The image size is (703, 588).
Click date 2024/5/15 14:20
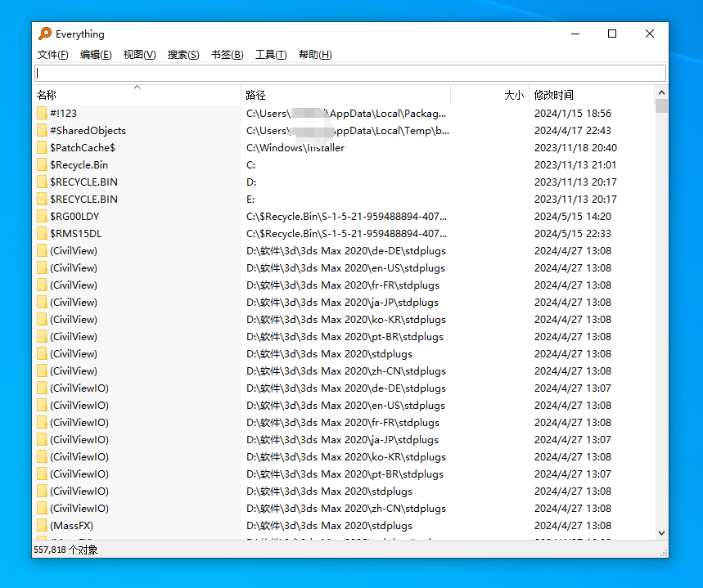point(573,217)
